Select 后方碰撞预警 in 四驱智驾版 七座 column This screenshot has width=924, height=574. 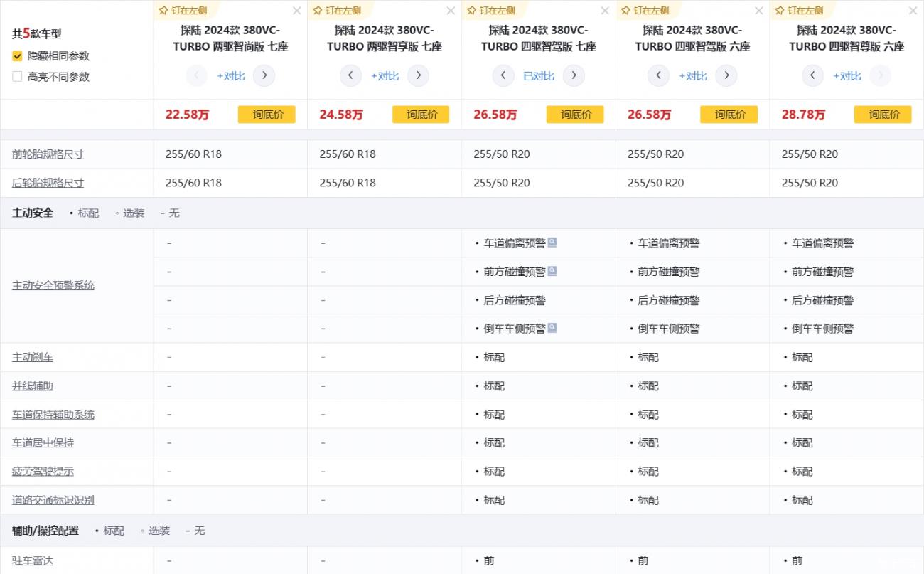click(515, 300)
